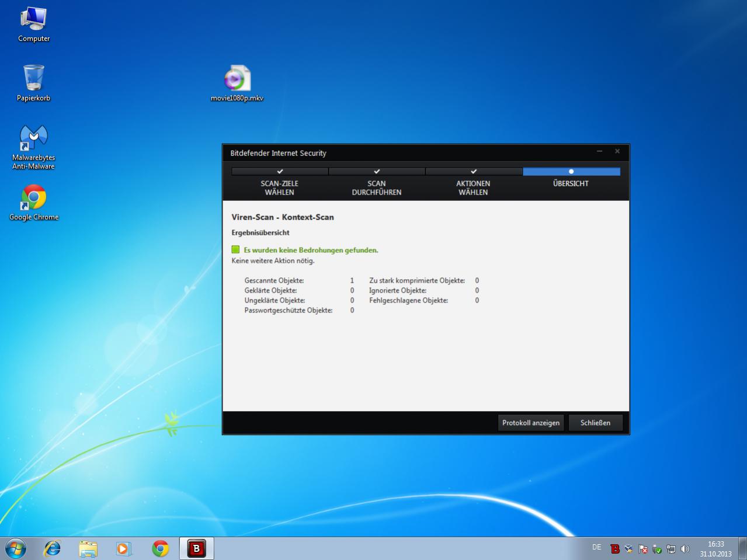Select the Aktionen wählen step
The image size is (747, 560).
pos(473,183)
